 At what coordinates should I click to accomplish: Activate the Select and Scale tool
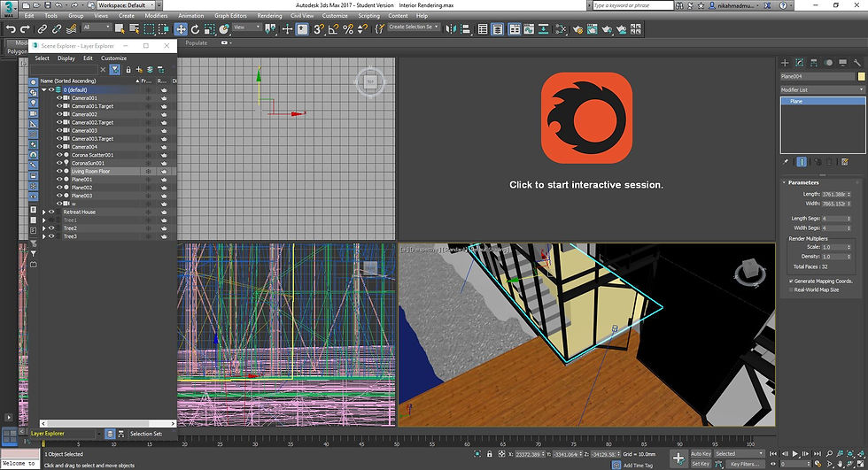click(x=209, y=28)
